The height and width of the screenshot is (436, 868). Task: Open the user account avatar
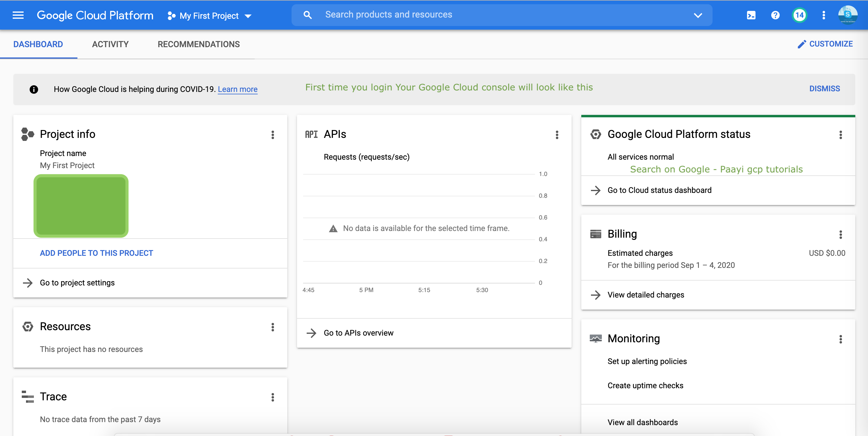[x=847, y=15]
